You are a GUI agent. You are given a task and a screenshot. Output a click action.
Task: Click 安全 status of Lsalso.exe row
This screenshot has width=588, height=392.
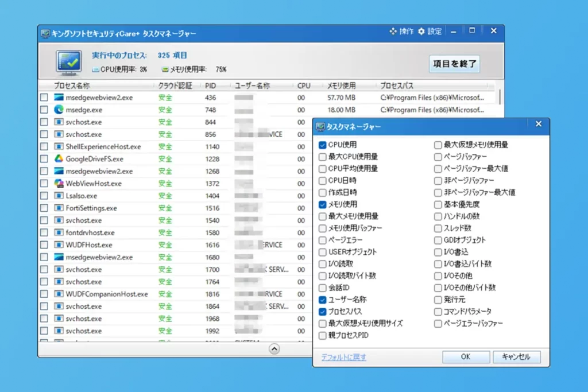click(x=165, y=196)
